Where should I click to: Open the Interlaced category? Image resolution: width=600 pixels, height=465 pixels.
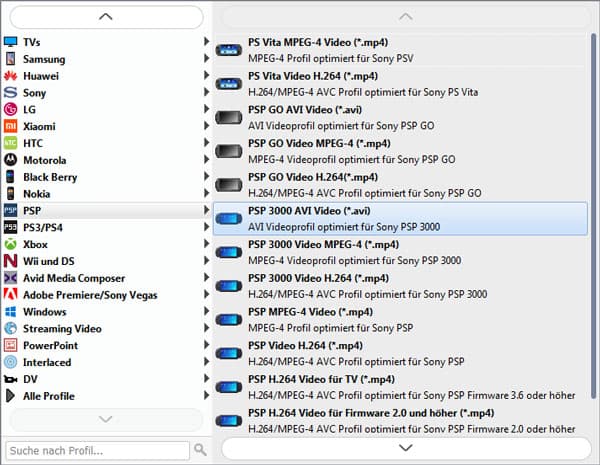tap(106, 362)
